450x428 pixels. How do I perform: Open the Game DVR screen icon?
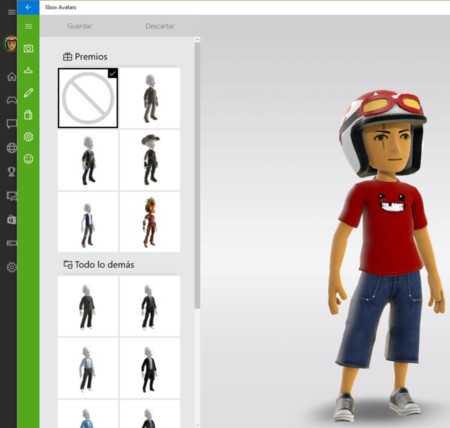pyautogui.click(x=12, y=196)
